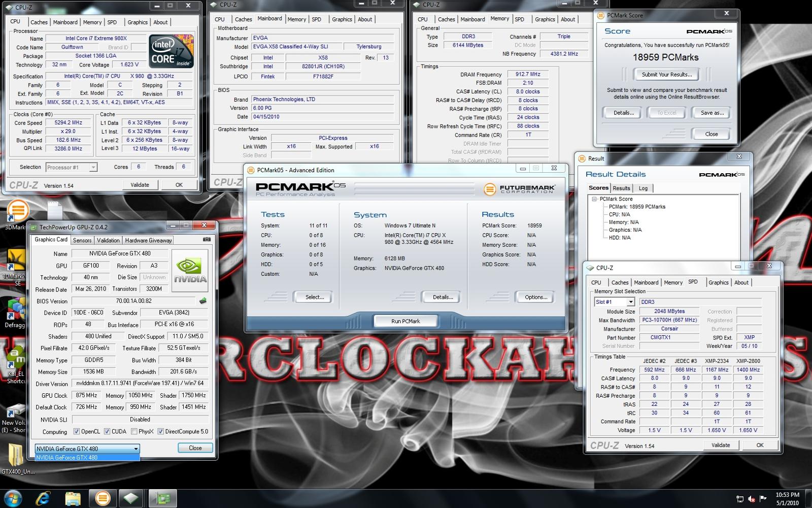Switch to Caches tab in first CPU-Z
The width and height of the screenshot is (812, 508).
(39, 22)
